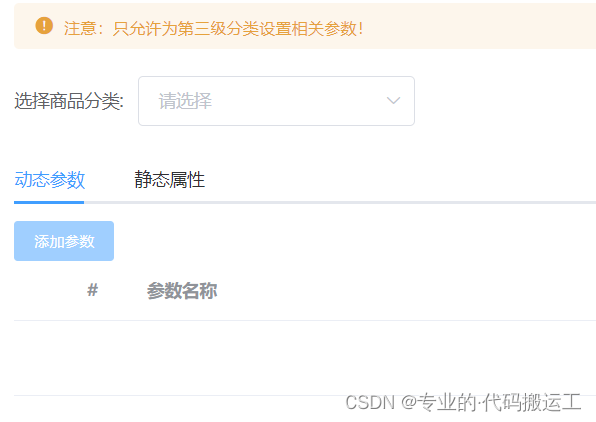Viewport: 596px width, 422px height.
Task: Click the blue active tab underline indicator
Action: [x=49, y=203]
